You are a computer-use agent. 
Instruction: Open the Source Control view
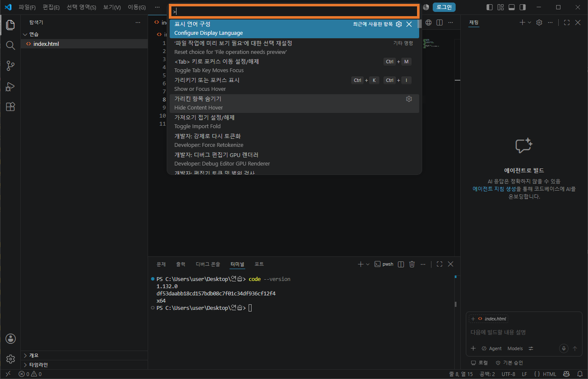[11, 66]
